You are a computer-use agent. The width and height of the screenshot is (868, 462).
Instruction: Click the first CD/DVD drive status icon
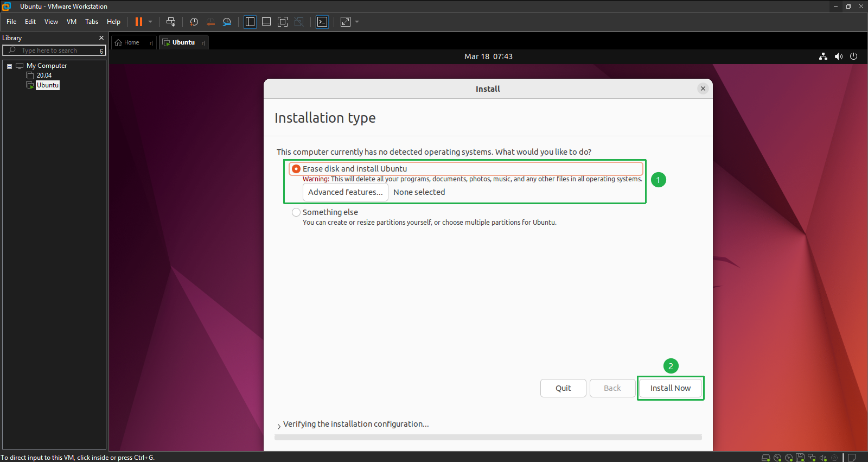777,458
